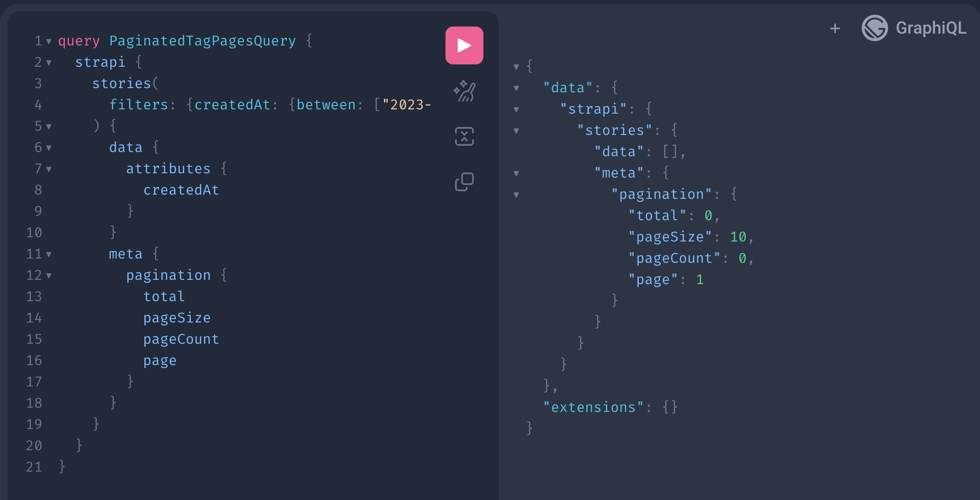The image size is (980, 500).
Task: Collapse the root object in the response panel
Action: point(516,66)
